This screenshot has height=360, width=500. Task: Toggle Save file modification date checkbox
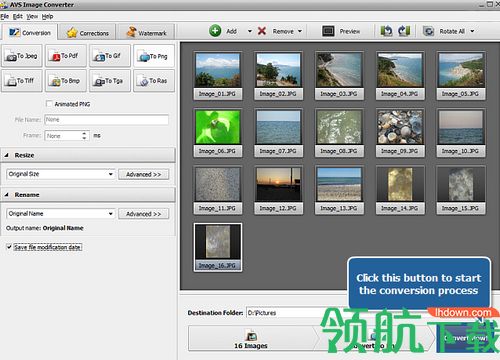[x=9, y=247]
